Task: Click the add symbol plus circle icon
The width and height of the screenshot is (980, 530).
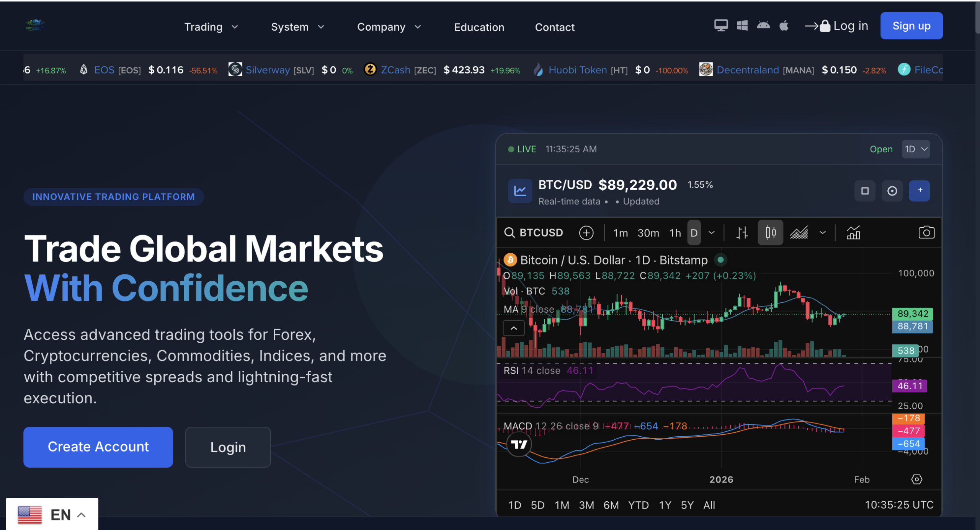Action: (586, 233)
